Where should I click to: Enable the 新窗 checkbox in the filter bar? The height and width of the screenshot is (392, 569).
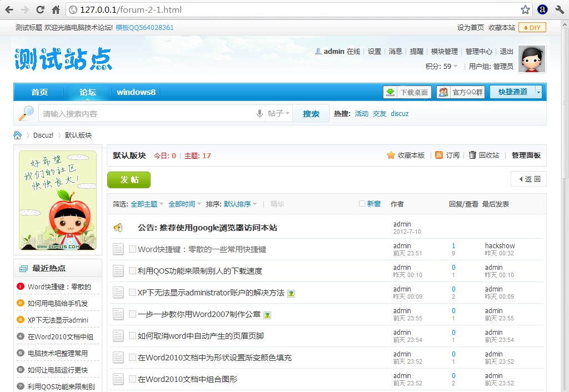pyautogui.click(x=361, y=204)
